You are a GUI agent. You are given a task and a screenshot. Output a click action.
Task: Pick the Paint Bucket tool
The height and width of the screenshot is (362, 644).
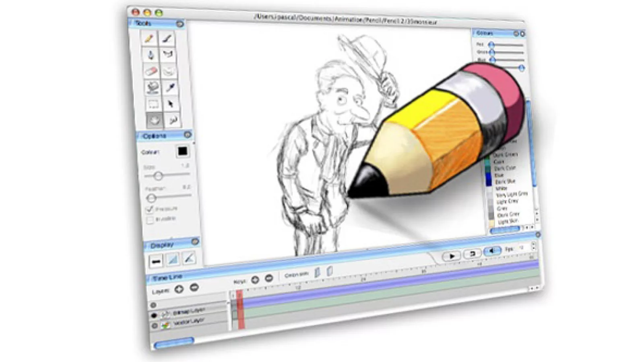[x=152, y=87]
